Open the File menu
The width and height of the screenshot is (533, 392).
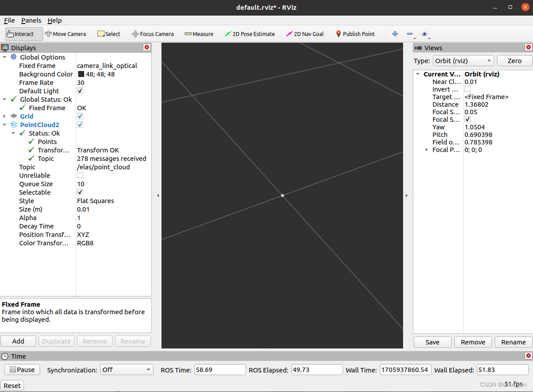click(x=9, y=20)
